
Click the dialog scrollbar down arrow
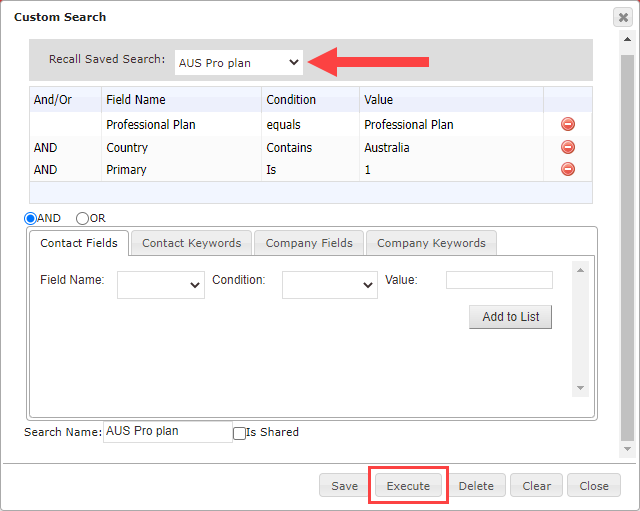click(627, 449)
